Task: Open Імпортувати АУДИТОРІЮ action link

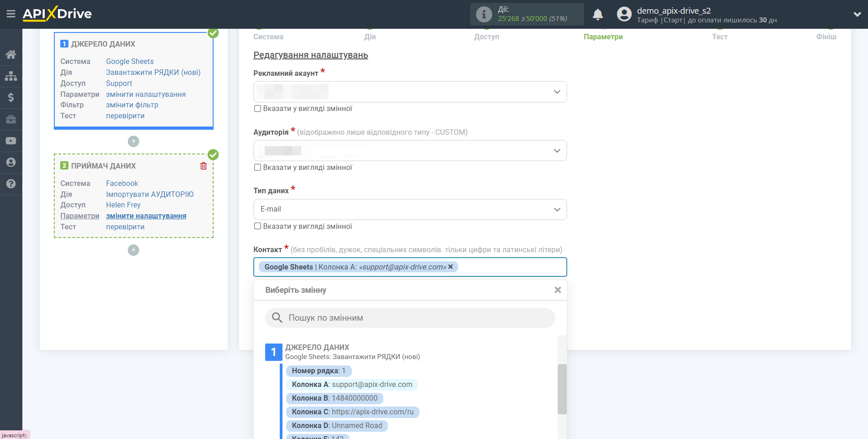Action: pos(150,194)
